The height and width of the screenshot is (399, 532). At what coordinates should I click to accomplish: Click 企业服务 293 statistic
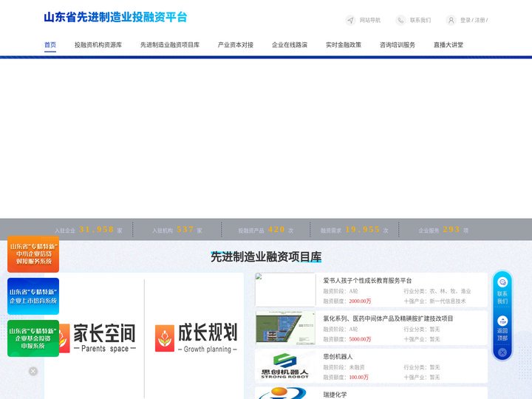click(x=443, y=230)
